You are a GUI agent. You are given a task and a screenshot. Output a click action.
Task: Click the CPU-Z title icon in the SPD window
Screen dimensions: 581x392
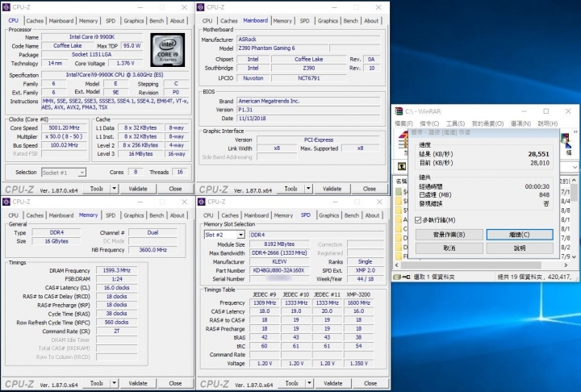pyautogui.click(x=201, y=202)
